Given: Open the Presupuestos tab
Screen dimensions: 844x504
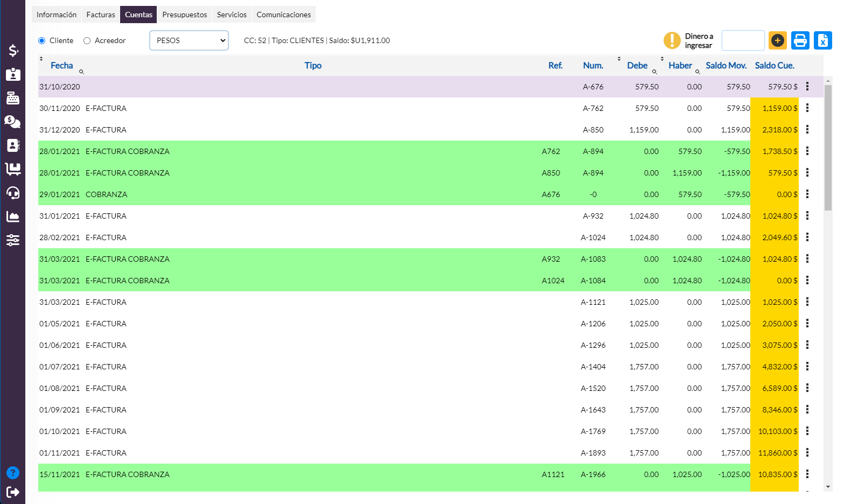Looking at the screenshot, I should pos(184,15).
